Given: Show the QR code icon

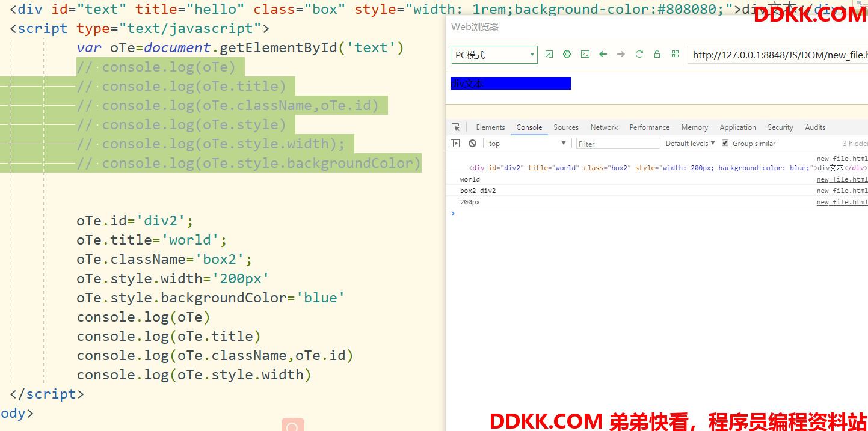Looking at the screenshot, I should tap(675, 54).
